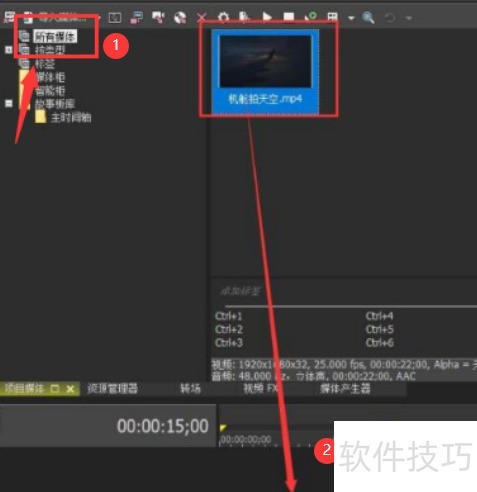Click the disc-shaped toolbar icon
Viewport: 477px width, 492px height.
tap(180, 18)
